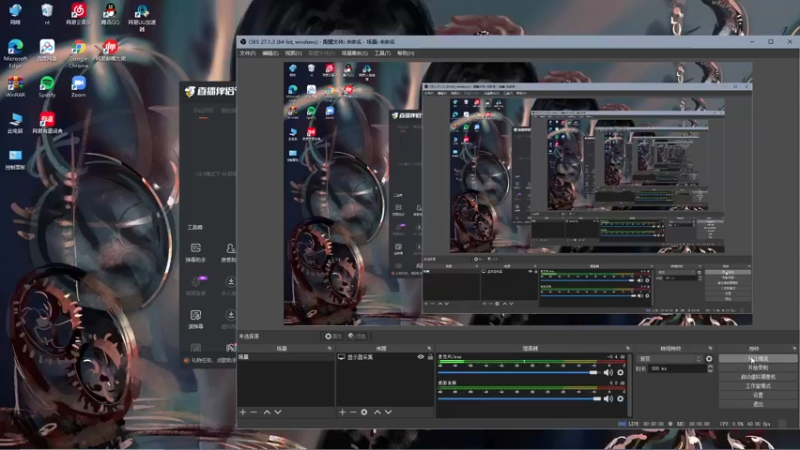Move selected scene up with chevron arrow
The height and width of the screenshot is (450, 800).
[x=267, y=412]
